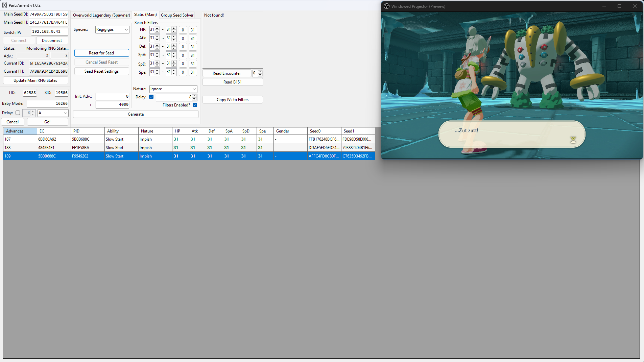
Task: Click Cancel Seed Reset button
Action: tap(101, 62)
